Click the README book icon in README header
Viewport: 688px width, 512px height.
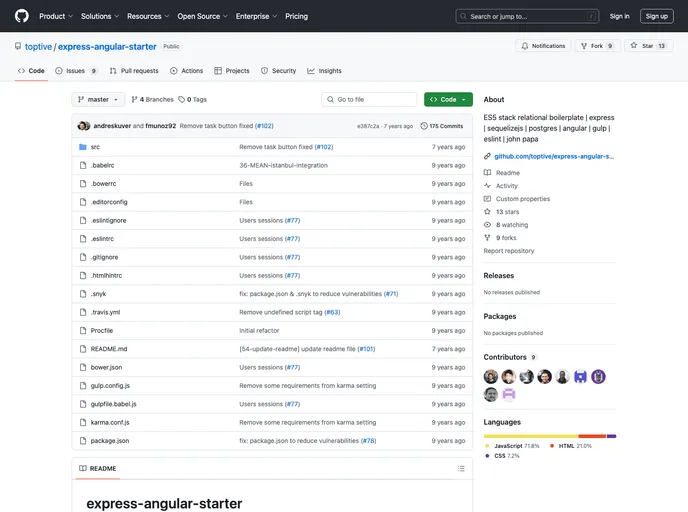(82, 469)
